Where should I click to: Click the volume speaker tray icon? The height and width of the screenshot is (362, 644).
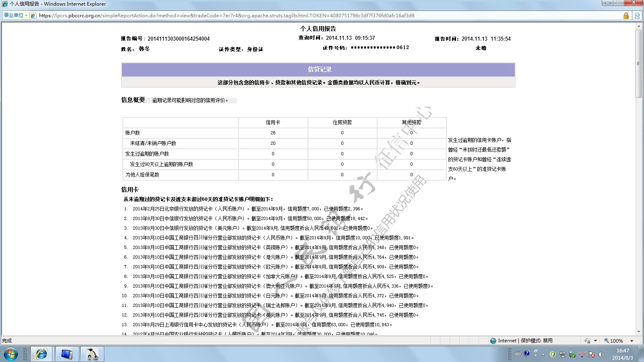click(x=601, y=354)
